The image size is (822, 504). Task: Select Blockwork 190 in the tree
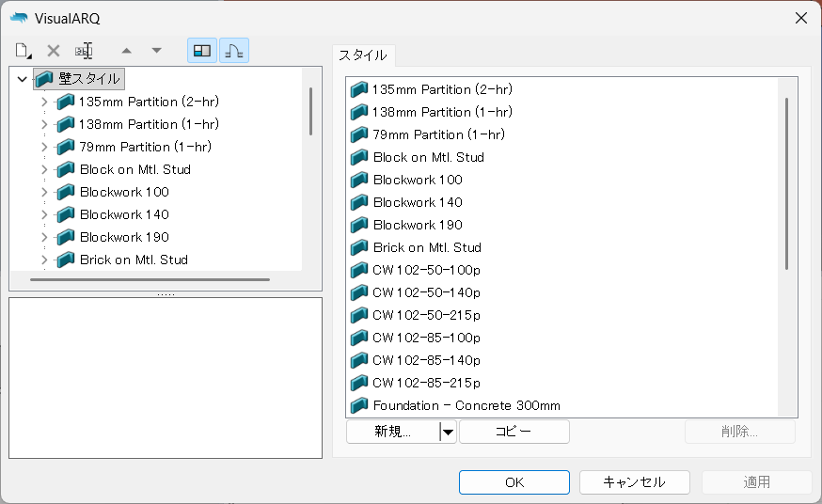point(124,237)
